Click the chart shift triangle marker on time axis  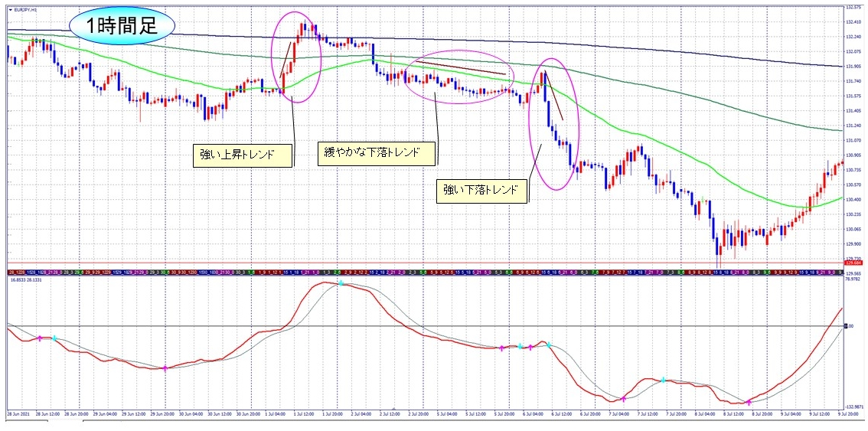pyautogui.click(x=393, y=409)
